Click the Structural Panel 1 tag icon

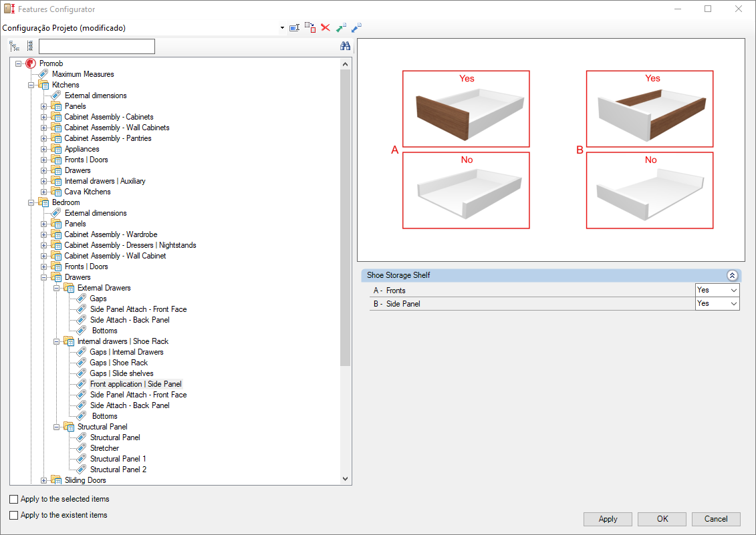click(x=82, y=458)
